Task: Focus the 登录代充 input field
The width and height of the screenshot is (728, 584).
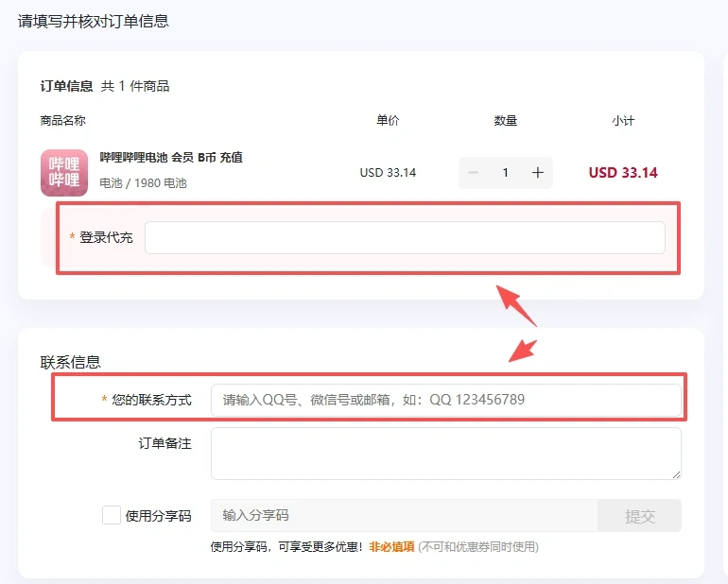Action: pos(405,238)
